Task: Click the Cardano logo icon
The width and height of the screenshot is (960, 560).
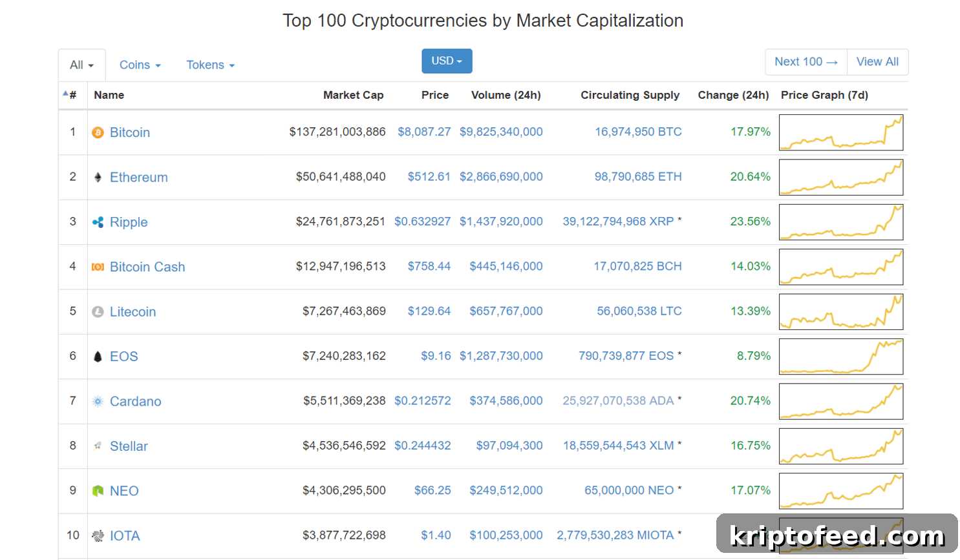Action: 98,401
